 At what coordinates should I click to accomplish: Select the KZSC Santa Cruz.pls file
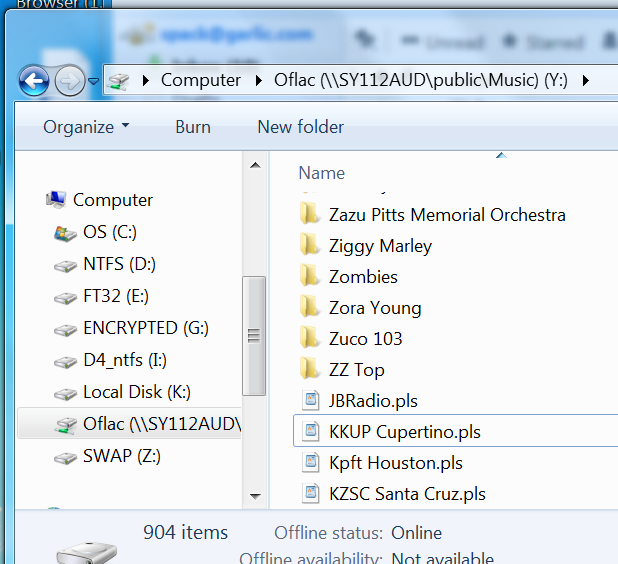[x=407, y=494]
